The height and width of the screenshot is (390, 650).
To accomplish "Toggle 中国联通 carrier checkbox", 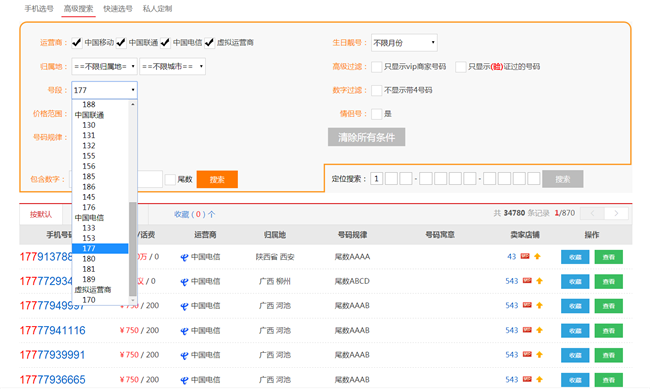I will pos(121,42).
